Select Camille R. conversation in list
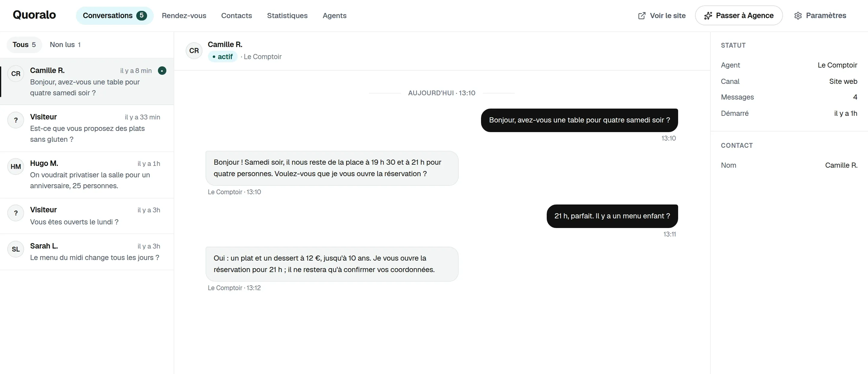Viewport: 868px width, 374px height. 87,82
